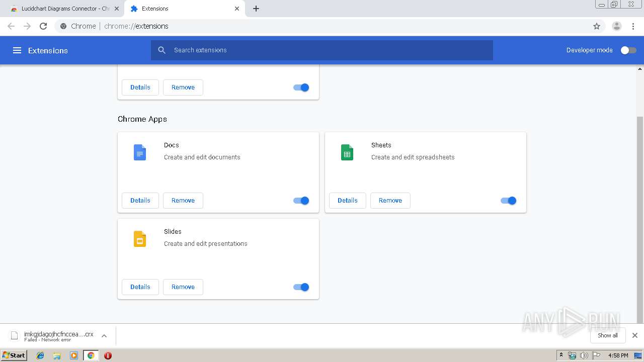Click the Action Center flag icon
The image size is (644, 362).
pyautogui.click(x=596, y=355)
